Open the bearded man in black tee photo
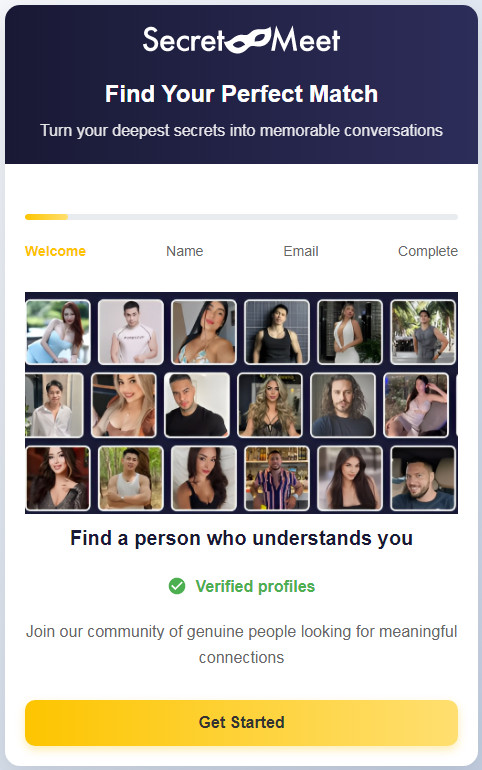This screenshot has height=770, width=482. pos(197,405)
